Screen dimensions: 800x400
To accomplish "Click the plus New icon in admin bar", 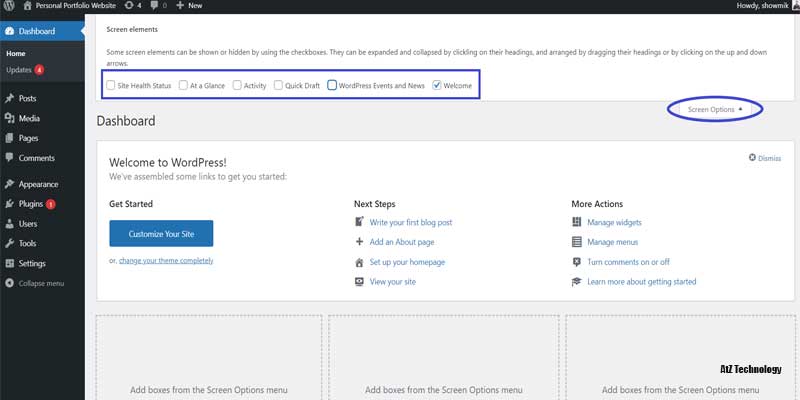I will coord(180,6).
